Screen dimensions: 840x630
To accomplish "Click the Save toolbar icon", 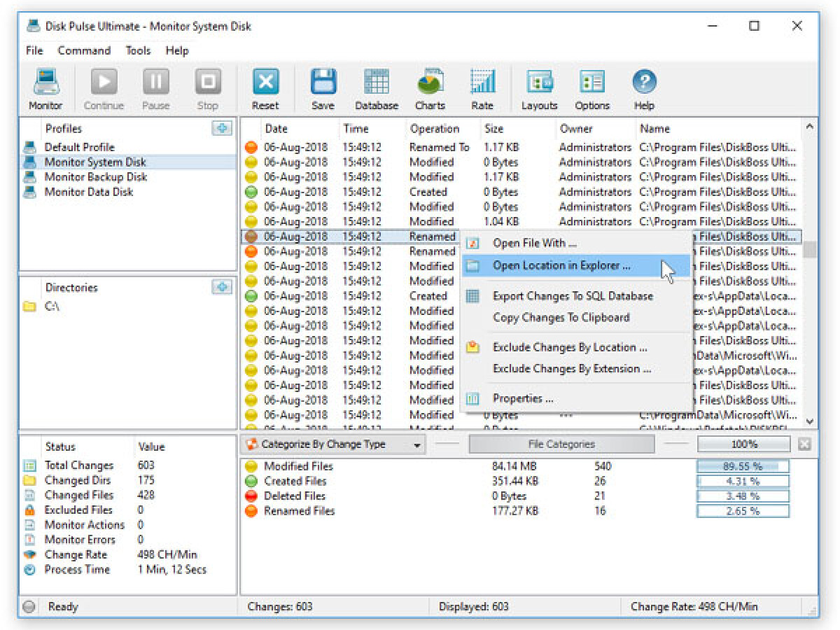I will point(321,87).
